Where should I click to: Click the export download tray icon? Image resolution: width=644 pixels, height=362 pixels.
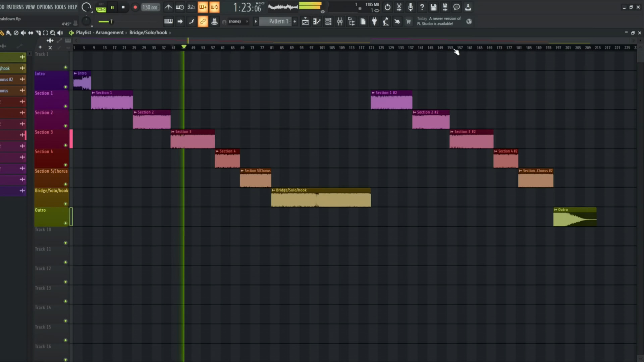click(x=468, y=7)
